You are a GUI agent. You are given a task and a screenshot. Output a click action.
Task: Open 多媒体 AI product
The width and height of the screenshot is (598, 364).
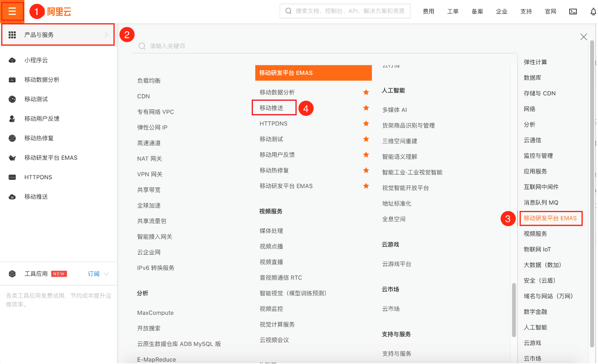pos(394,110)
